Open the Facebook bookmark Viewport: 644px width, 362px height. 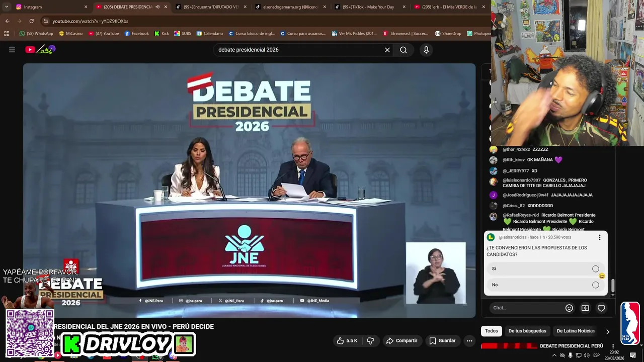[136, 34]
